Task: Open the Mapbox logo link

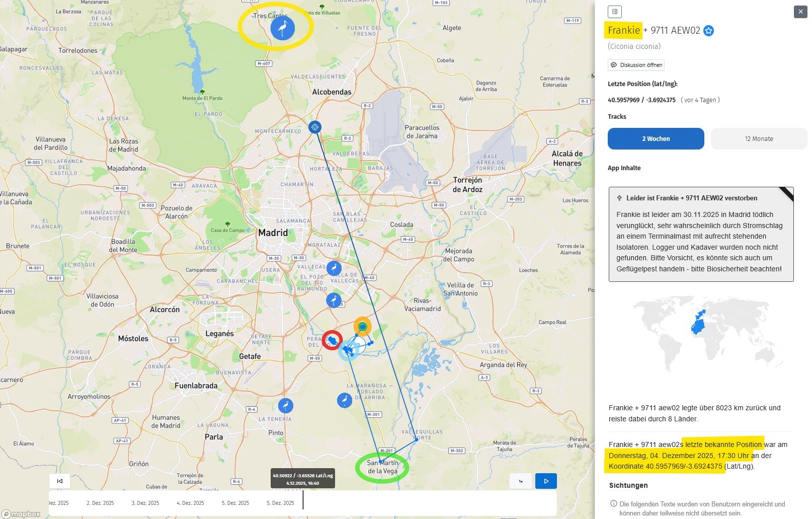Action: point(21,514)
